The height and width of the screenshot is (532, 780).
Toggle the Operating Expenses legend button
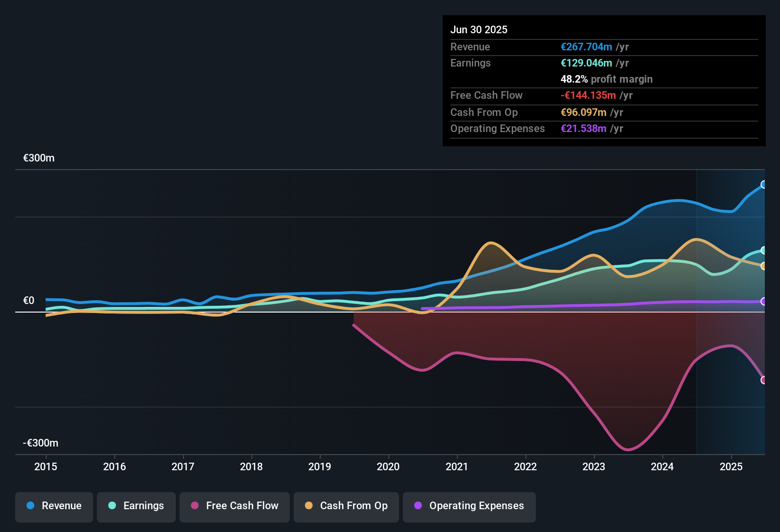tap(469, 506)
